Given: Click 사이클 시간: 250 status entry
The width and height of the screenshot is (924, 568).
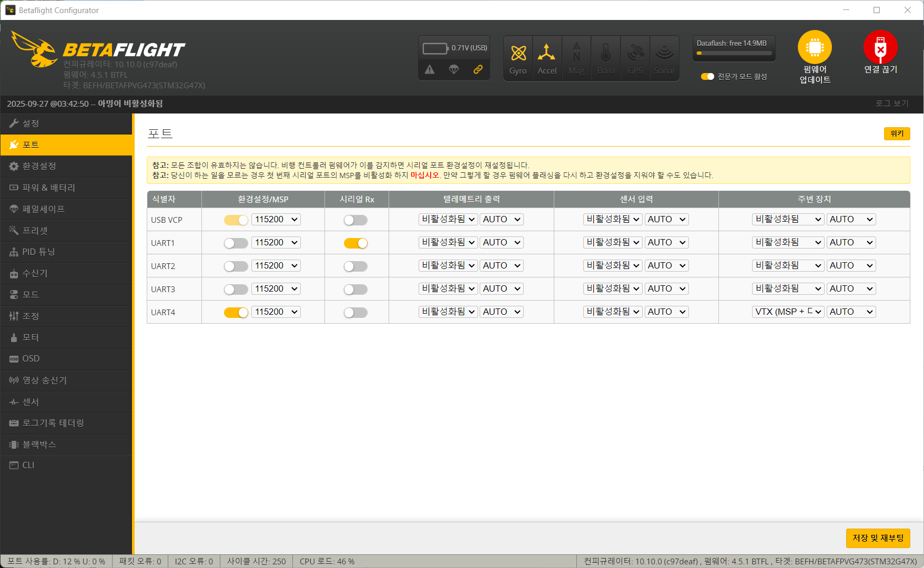Looking at the screenshot, I should coord(256,561).
